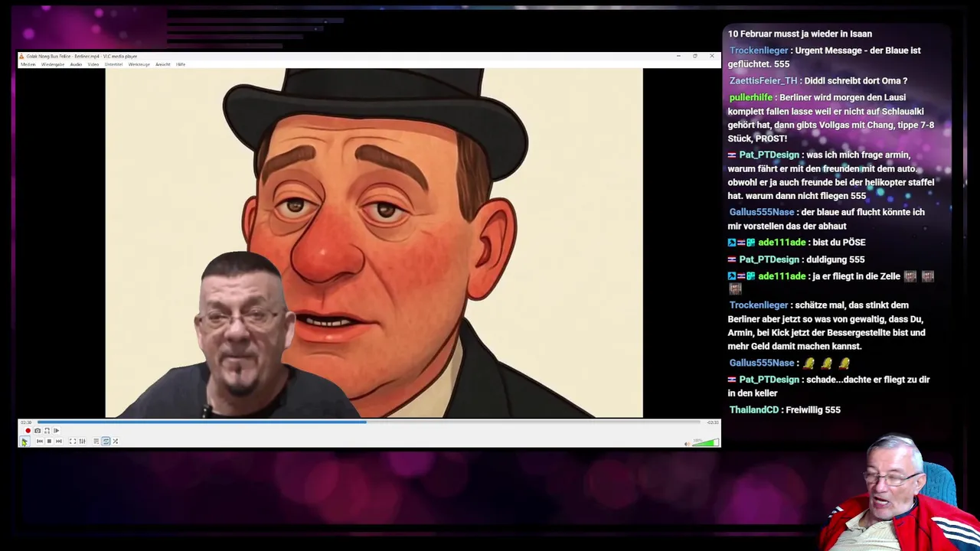Jump to the previous media track

coord(40,442)
